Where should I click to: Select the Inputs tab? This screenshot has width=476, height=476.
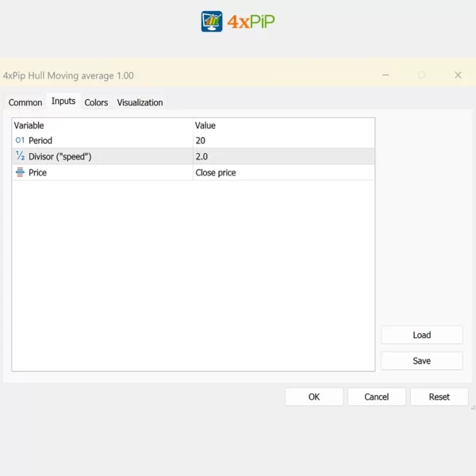pos(63,102)
